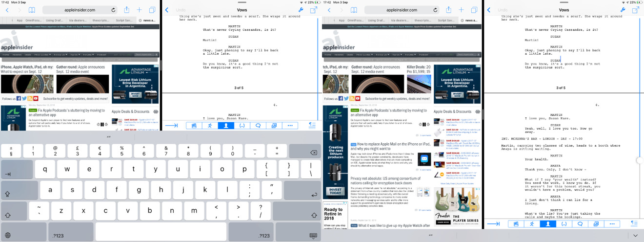The image size is (644, 242).
Task: Switch to OmniFocu... Safari tab, left screenshot
Action: pyautogui.click(x=34, y=21)
